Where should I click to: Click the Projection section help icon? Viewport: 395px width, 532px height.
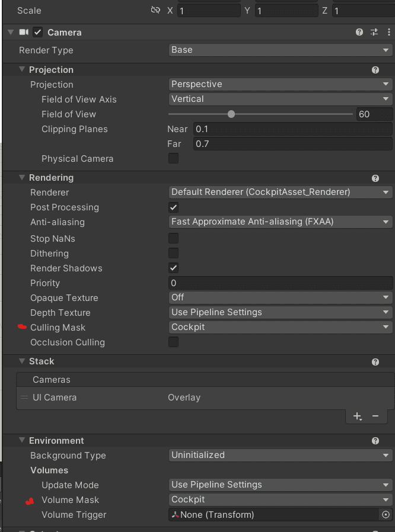375,70
